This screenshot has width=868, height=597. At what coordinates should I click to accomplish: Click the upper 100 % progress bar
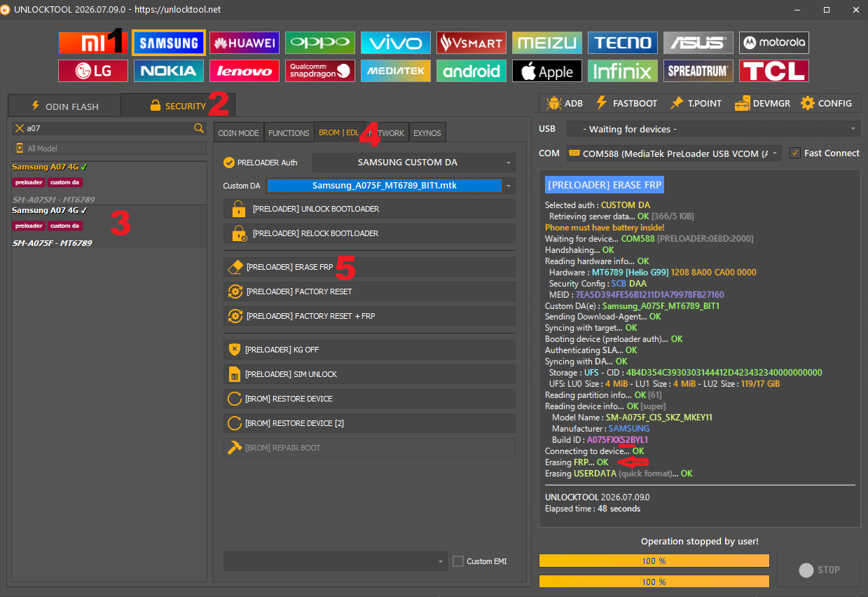click(x=654, y=561)
